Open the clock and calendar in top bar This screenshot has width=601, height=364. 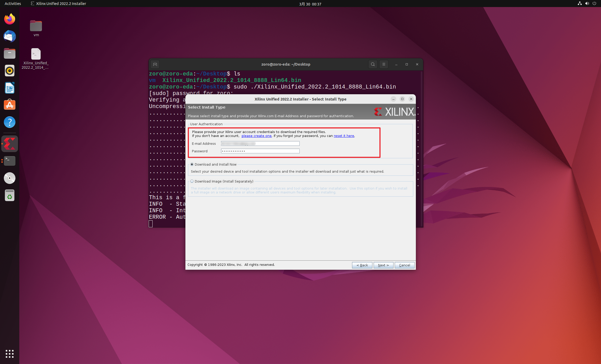pos(310,4)
